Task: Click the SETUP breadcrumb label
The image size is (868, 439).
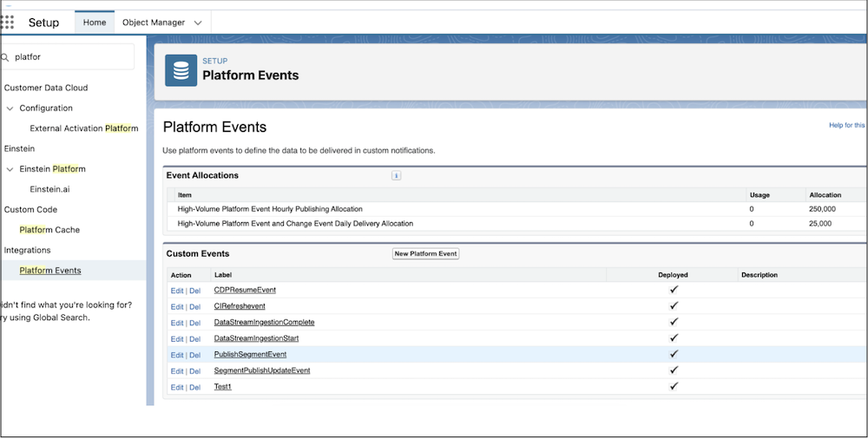Action: click(x=214, y=61)
